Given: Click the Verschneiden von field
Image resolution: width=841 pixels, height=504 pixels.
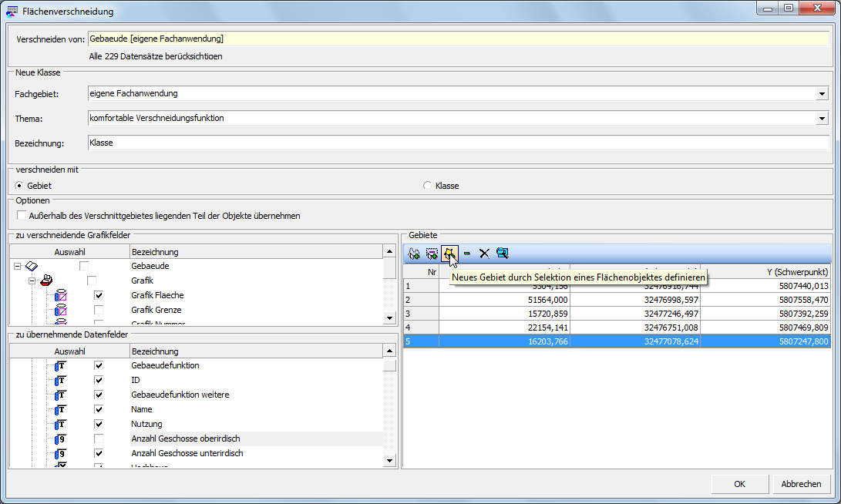Looking at the screenshot, I should (459, 39).
